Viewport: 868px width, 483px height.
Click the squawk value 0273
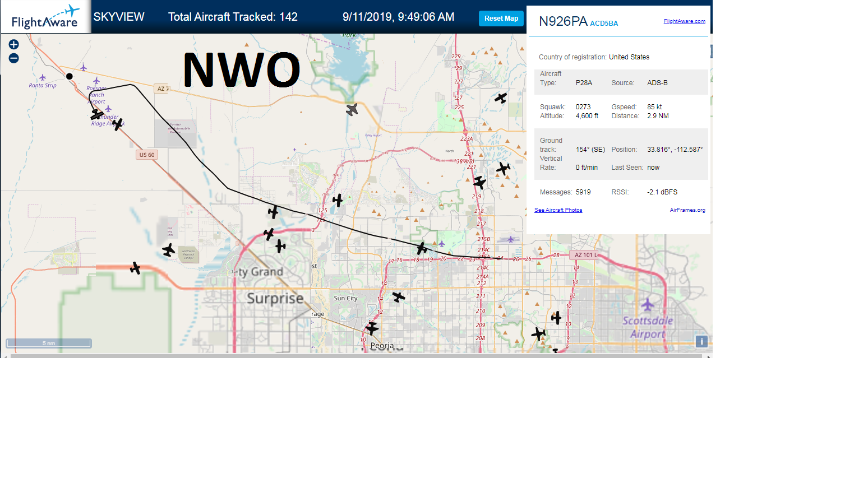pyautogui.click(x=583, y=107)
